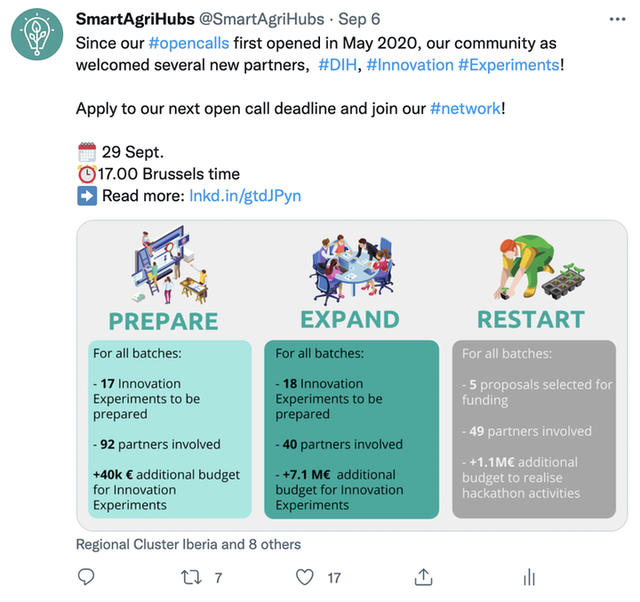Screen dimensions: 640x602
Task: Open the three-dot more options menu
Action: 618,19
